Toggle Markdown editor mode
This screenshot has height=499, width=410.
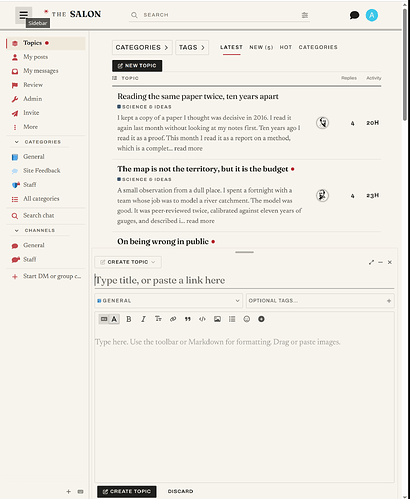(104, 319)
